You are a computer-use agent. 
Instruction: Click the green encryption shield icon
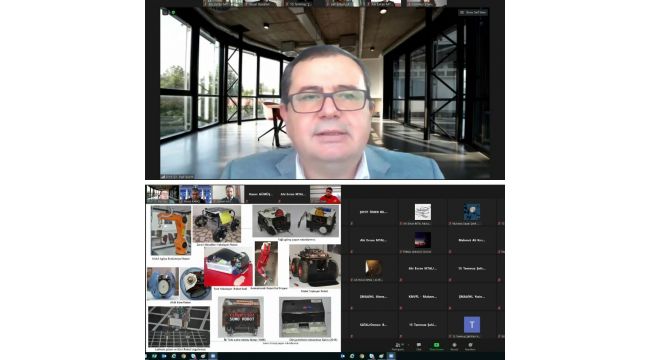tap(173, 12)
